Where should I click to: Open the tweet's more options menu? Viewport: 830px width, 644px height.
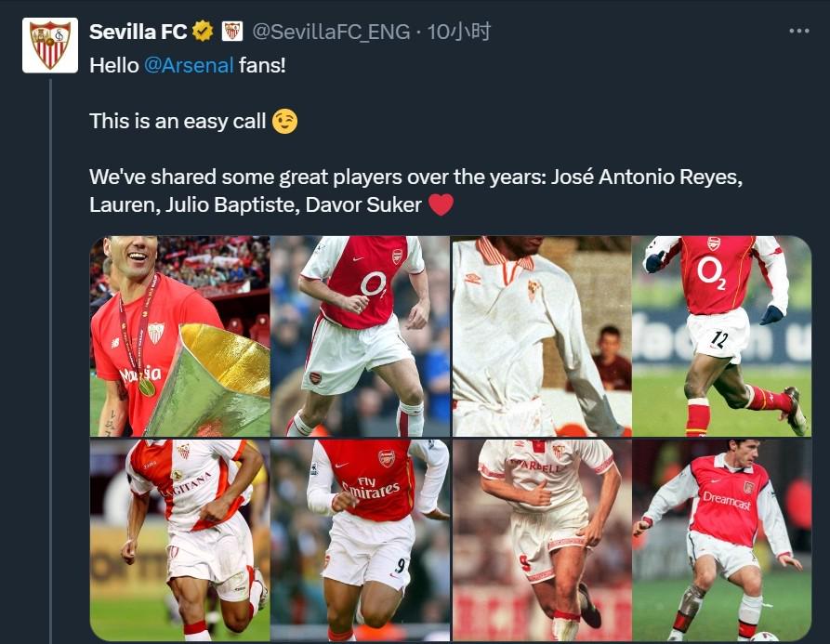click(798, 32)
